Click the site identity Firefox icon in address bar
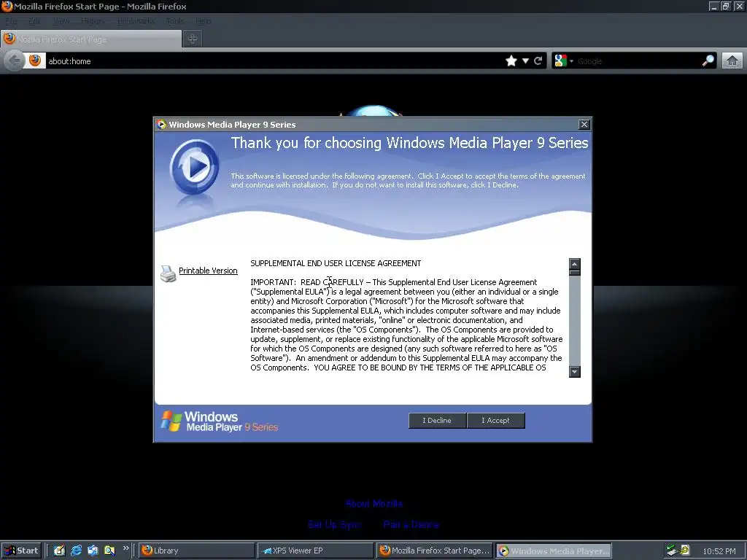This screenshot has width=747, height=560. (x=35, y=61)
